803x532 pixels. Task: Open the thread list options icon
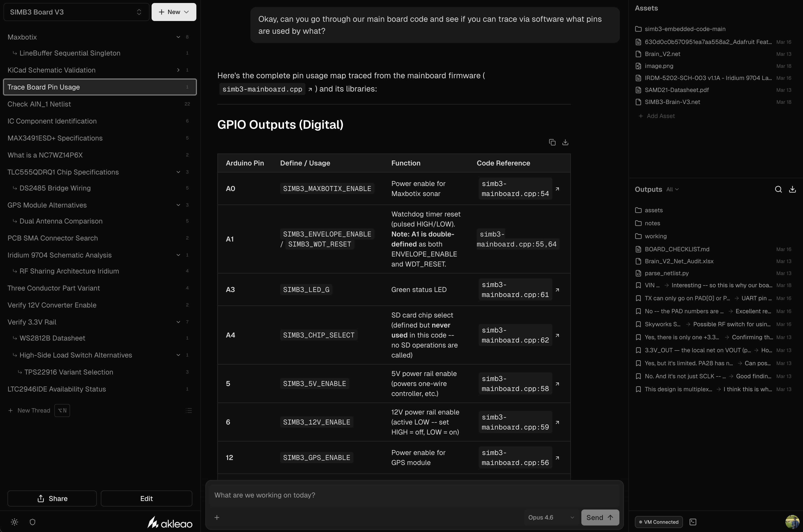coord(189,410)
